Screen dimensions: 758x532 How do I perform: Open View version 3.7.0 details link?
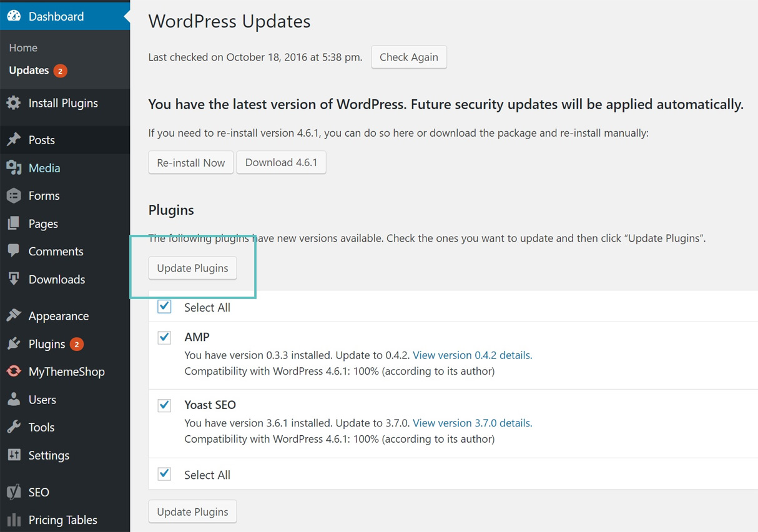click(473, 423)
